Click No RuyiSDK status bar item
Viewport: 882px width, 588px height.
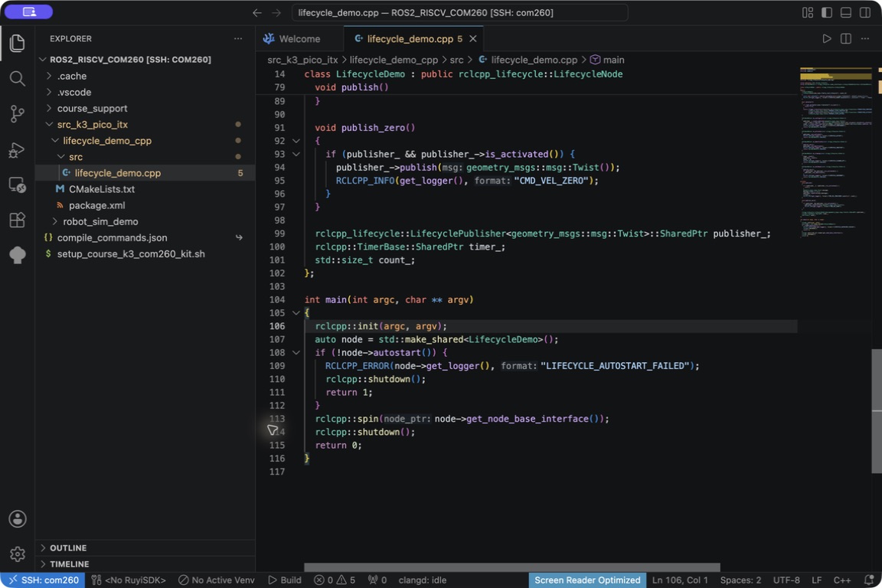pyautogui.click(x=129, y=580)
